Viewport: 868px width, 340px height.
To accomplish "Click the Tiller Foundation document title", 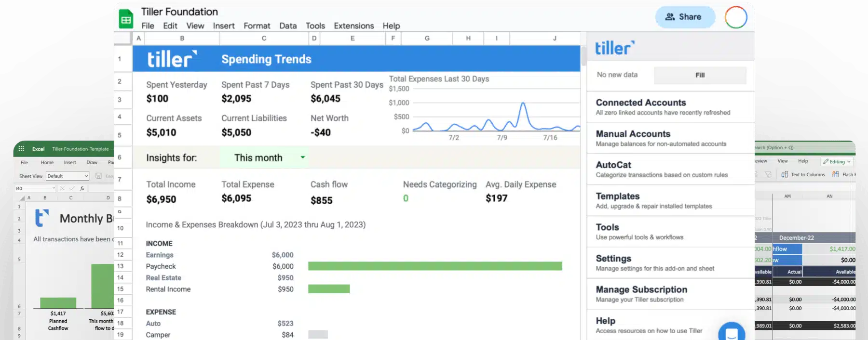I will click(179, 12).
